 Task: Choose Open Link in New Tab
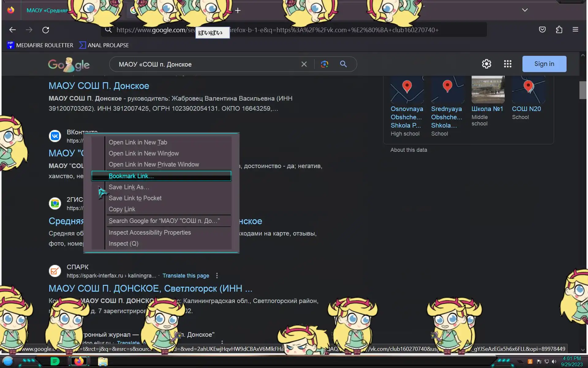(x=138, y=142)
